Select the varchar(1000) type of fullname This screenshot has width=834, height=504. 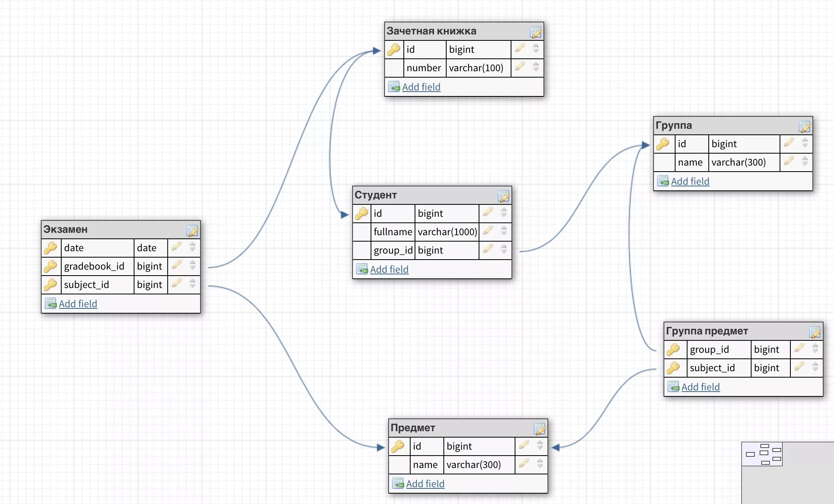pos(447,232)
